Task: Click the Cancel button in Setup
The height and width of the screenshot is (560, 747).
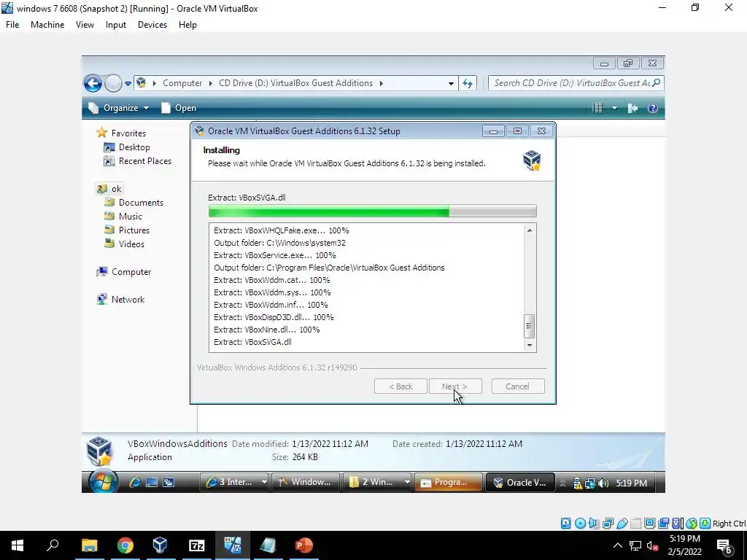Action: (x=518, y=386)
